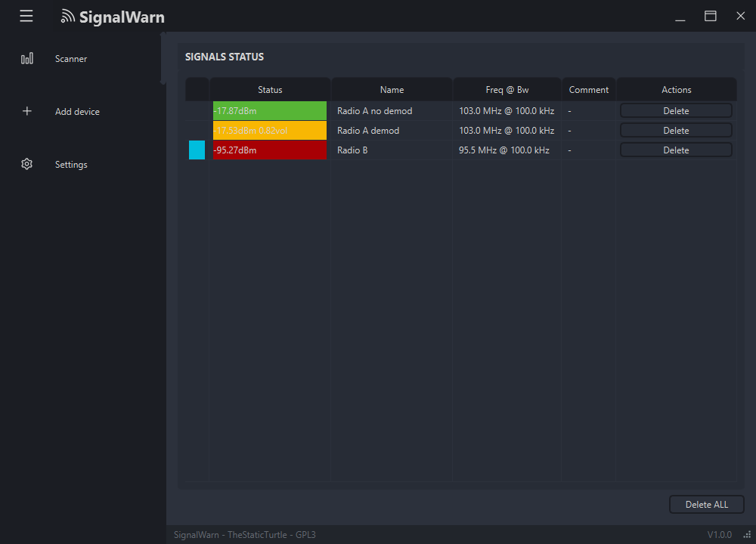Click the Settings gear icon
This screenshot has height=544, width=756.
pyautogui.click(x=27, y=164)
